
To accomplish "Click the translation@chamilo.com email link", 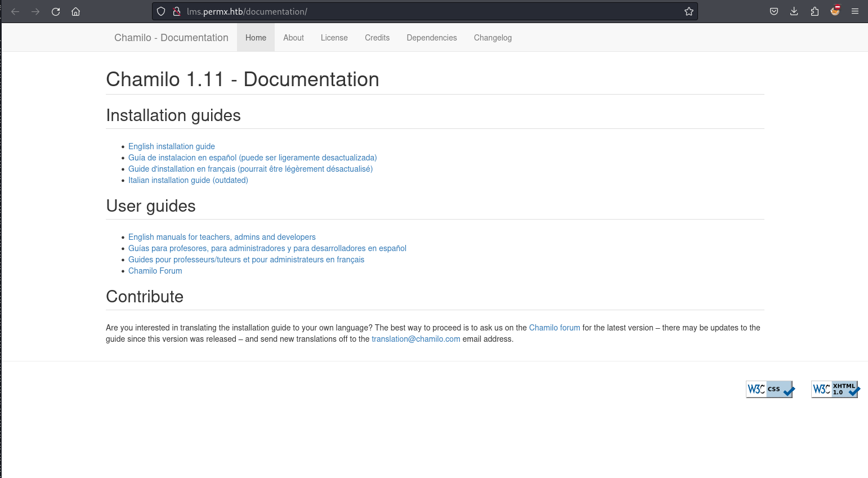I will click(416, 339).
